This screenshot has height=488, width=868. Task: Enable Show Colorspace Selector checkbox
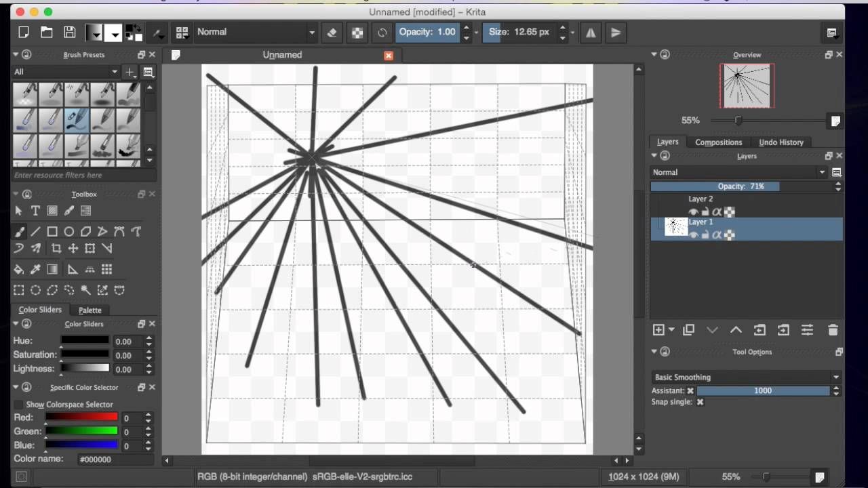pos(18,405)
